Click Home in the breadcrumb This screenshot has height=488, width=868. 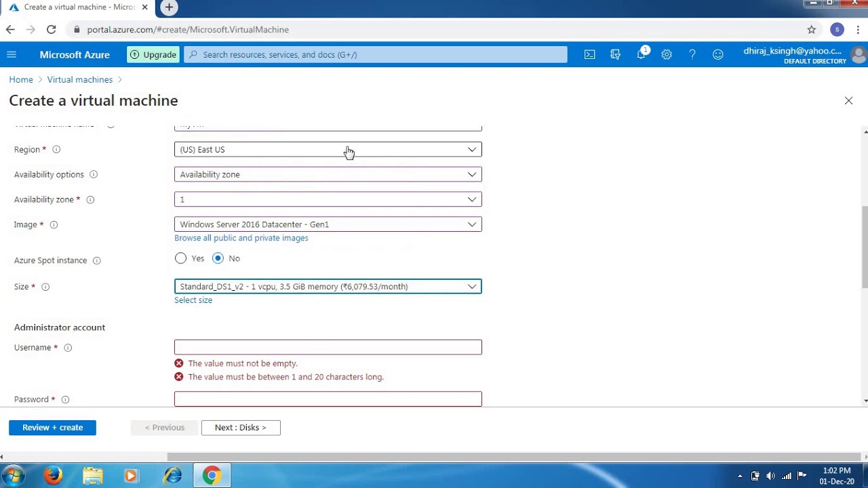(x=21, y=80)
